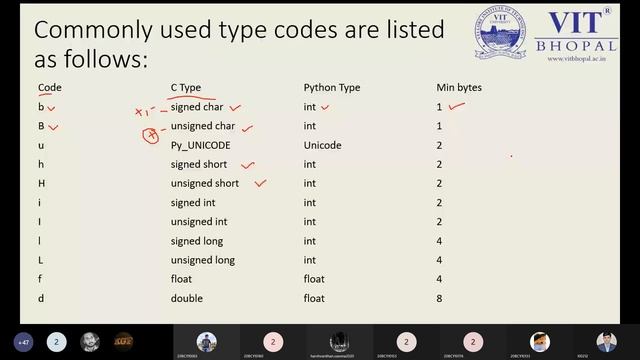The width and height of the screenshot is (640, 360).
Task: Click 'int' Python type in signed char row
Action: (309, 107)
